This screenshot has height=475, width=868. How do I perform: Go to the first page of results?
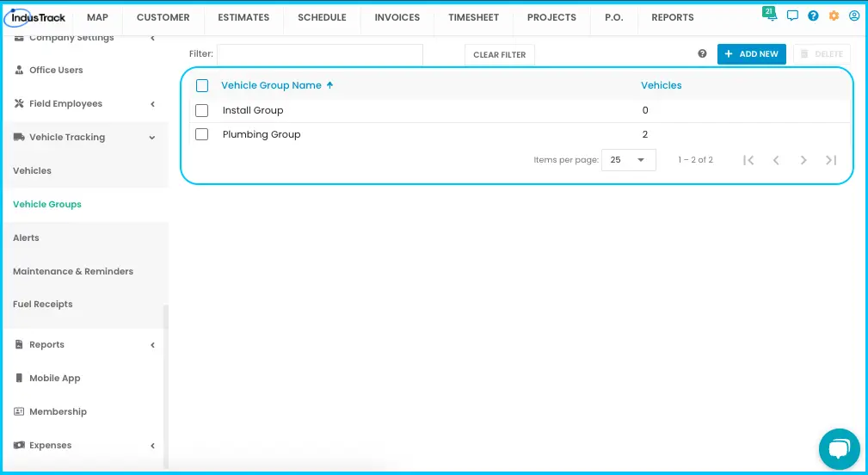tap(748, 160)
